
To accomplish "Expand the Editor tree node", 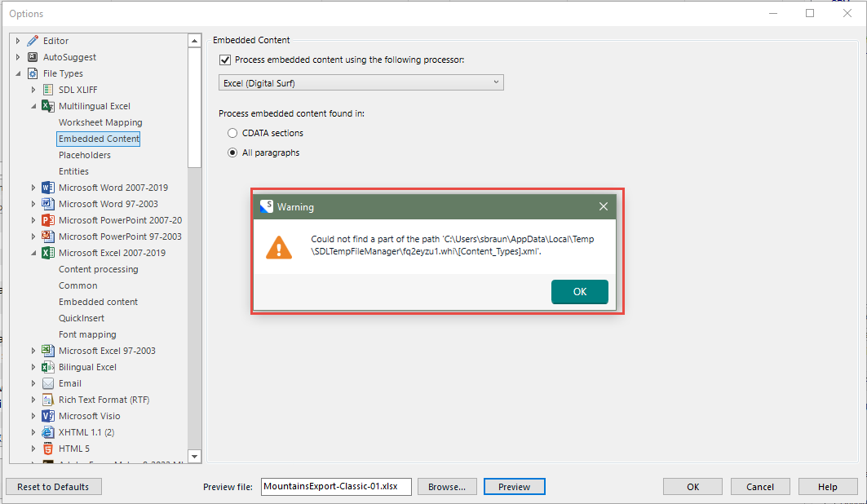I will [x=18, y=41].
